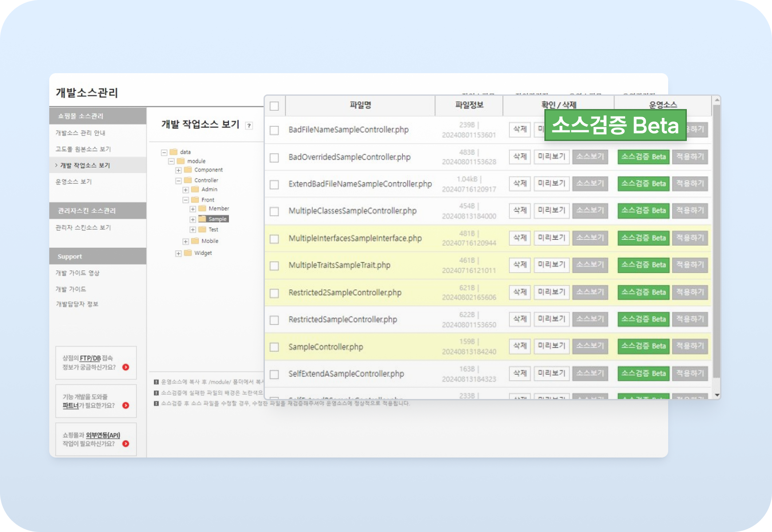772x532 pixels.
Task: Select the checkbox for SampleController.php row
Action: [x=274, y=347]
